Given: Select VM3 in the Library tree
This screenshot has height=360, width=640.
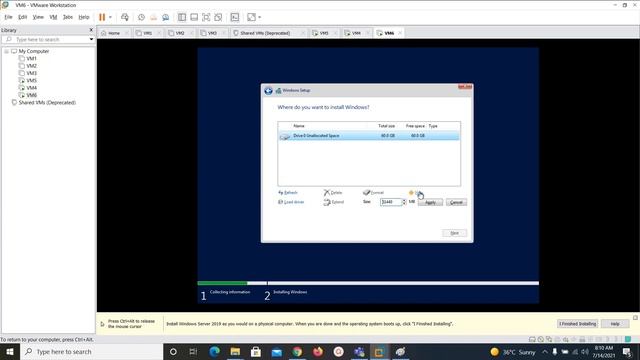Looking at the screenshot, I should pos(31,73).
